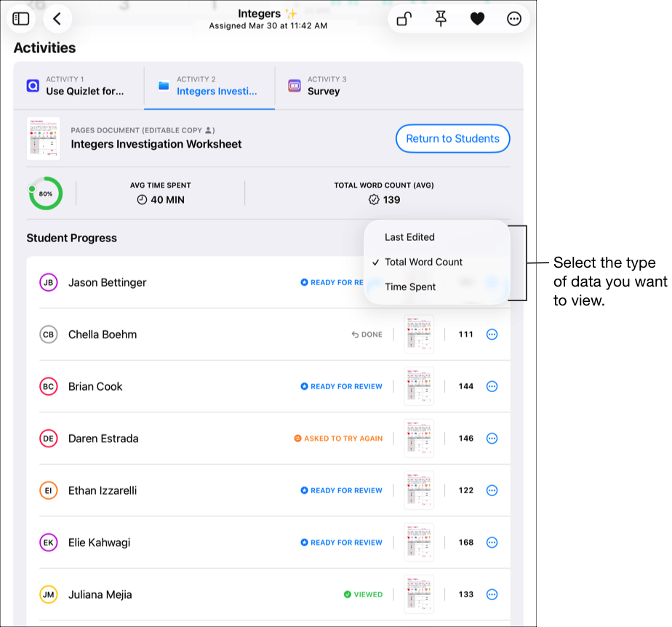The image size is (672, 627).
Task: Open Brian Cook's Ready for Review status
Action: [341, 386]
